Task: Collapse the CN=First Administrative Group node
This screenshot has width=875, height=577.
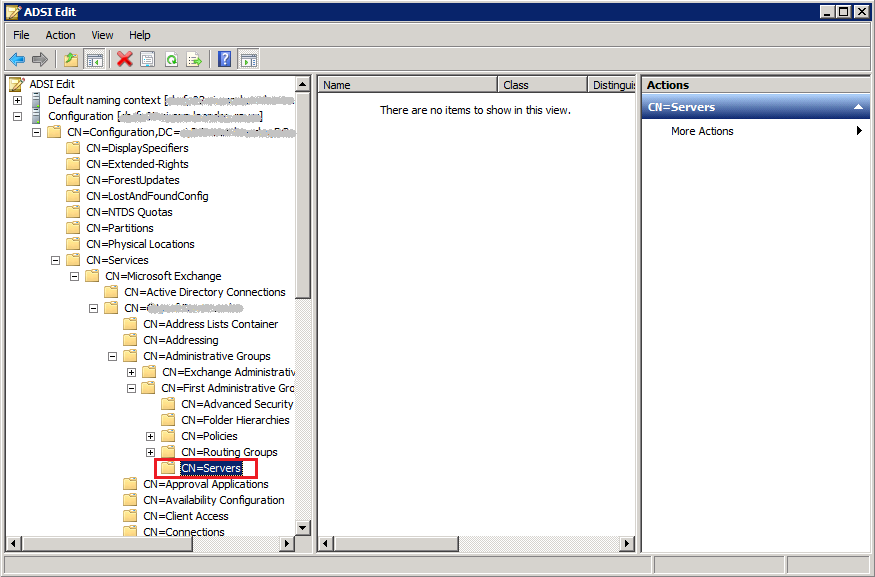Action: coord(131,388)
